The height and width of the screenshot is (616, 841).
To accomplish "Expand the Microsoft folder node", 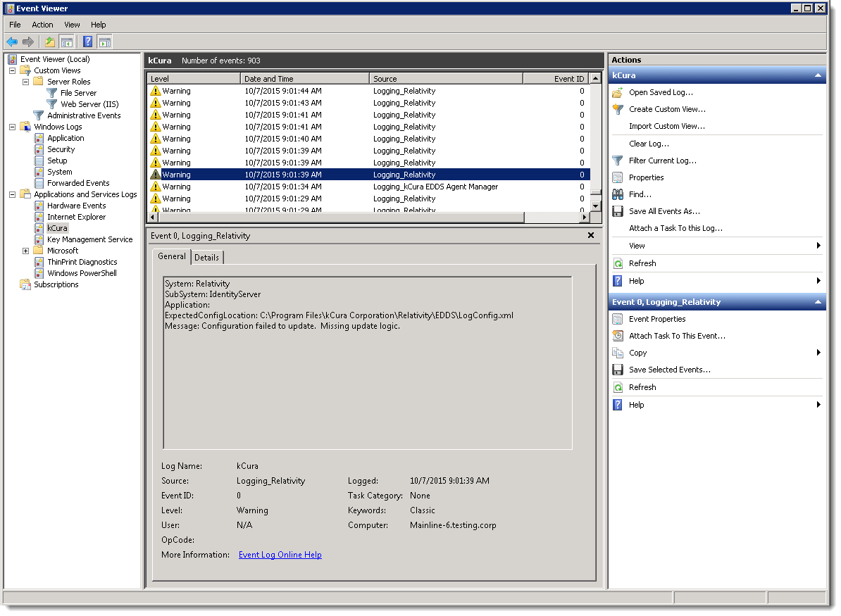I will tap(26, 251).
